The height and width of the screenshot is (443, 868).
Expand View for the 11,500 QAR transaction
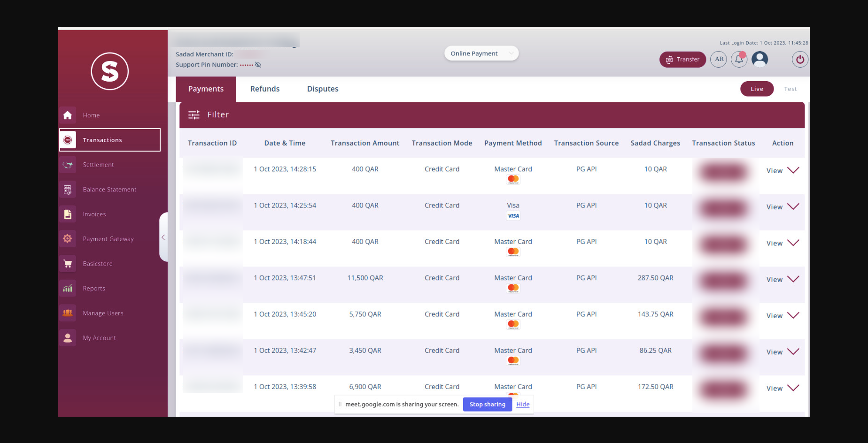782,280
